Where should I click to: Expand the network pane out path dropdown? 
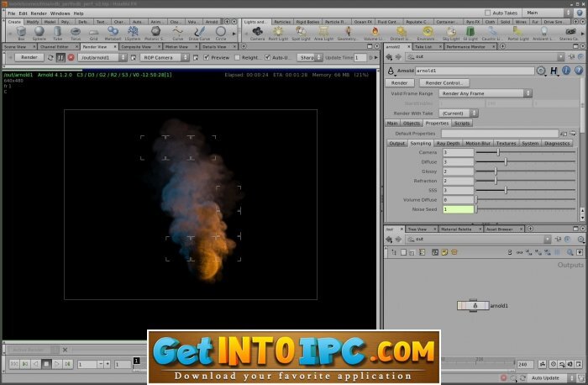[x=548, y=239]
